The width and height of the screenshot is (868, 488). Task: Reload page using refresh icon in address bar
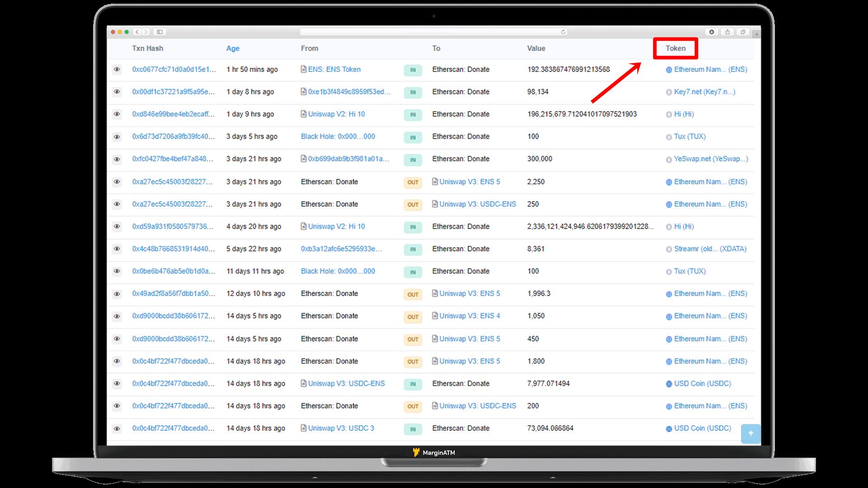(x=563, y=32)
